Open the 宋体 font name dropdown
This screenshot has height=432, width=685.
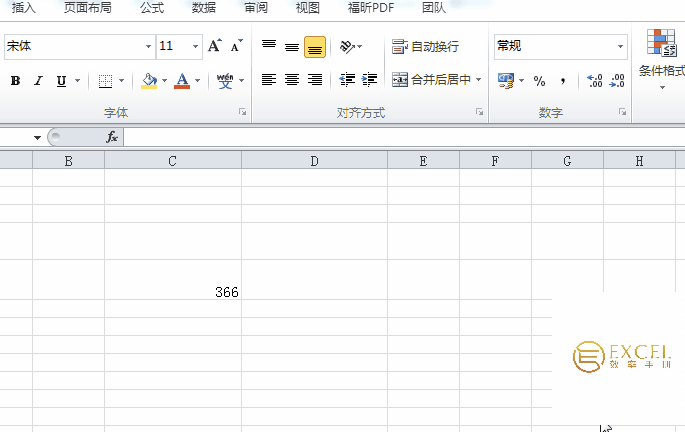149,46
